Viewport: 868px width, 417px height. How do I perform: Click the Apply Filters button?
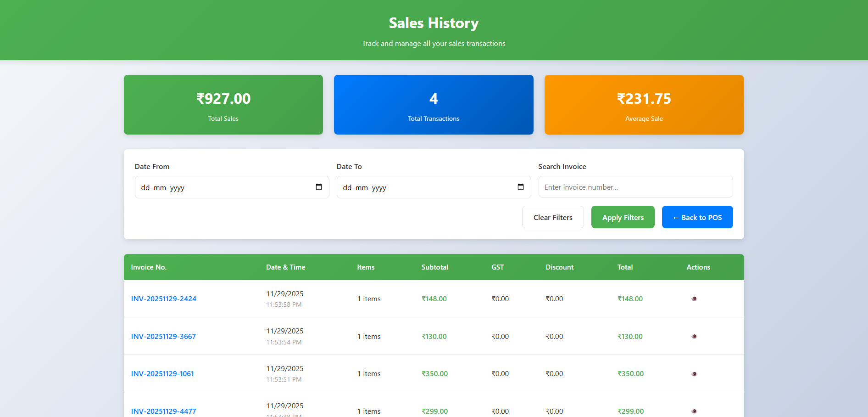(x=623, y=217)
